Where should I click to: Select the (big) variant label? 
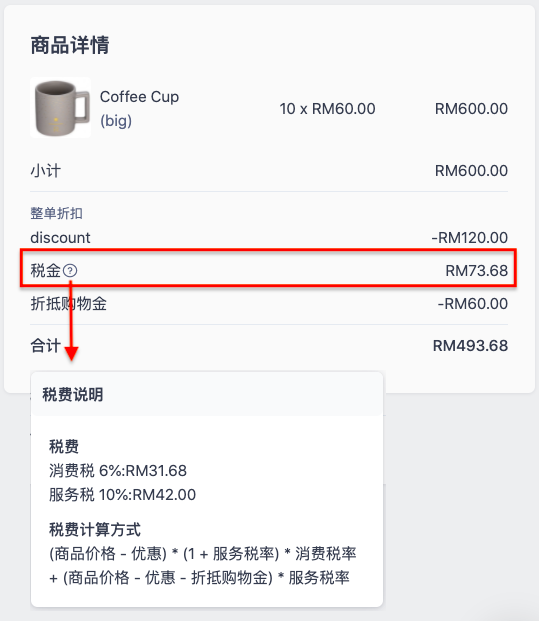point(116,121)
